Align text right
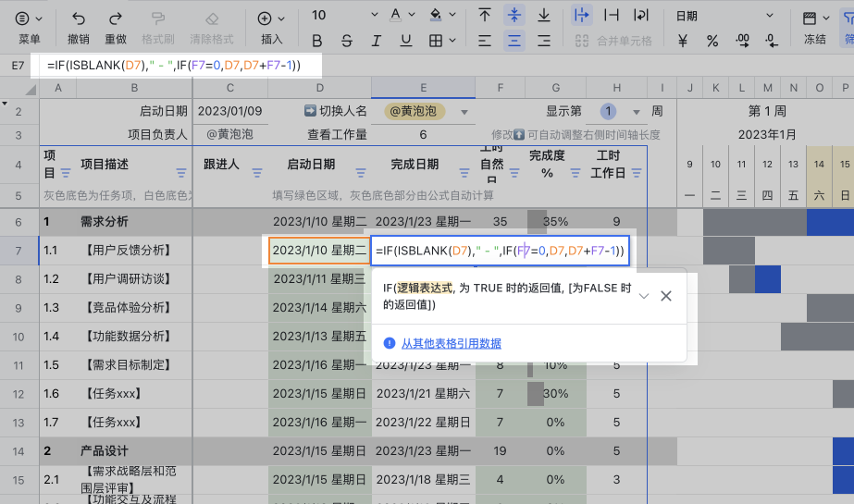This screenshot has height=504, width=854. [543, 41]
